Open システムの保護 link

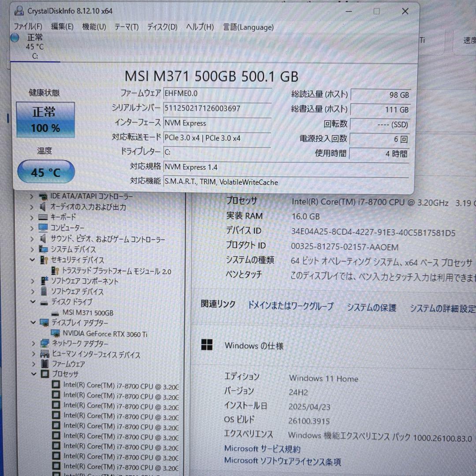[371, 308]
